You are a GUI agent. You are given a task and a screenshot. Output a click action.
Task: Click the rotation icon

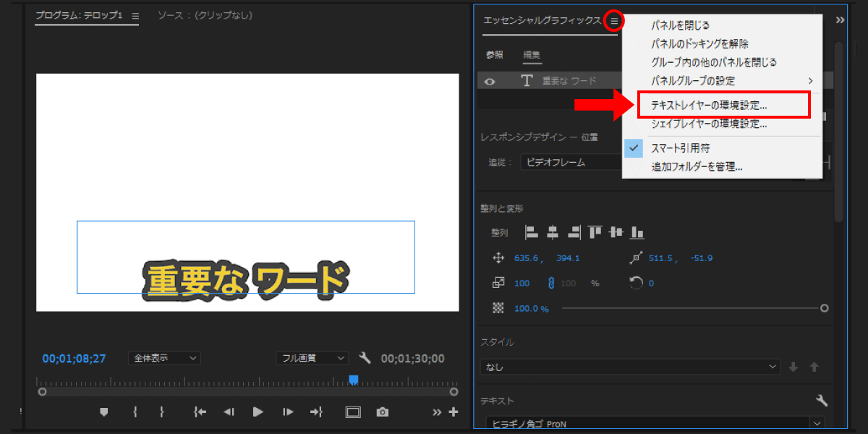point(636,283)
